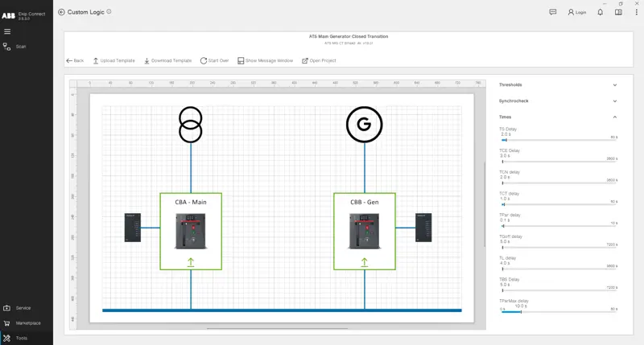Open the notifications bell
644x345 pixels.
point(600,12)
